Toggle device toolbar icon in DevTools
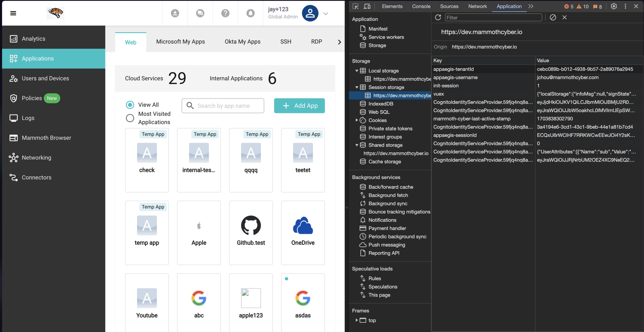 [367, 6]
